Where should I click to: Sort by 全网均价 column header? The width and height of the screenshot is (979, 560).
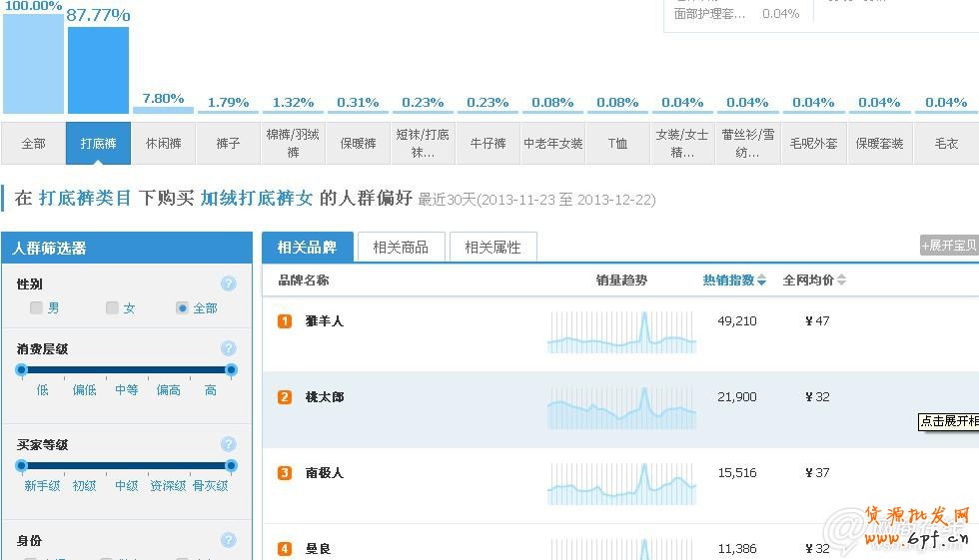[x=814, y=280]
